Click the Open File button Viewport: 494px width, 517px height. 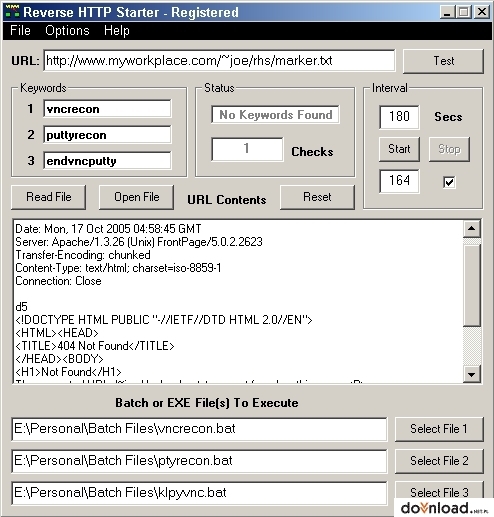click(137, 197)
